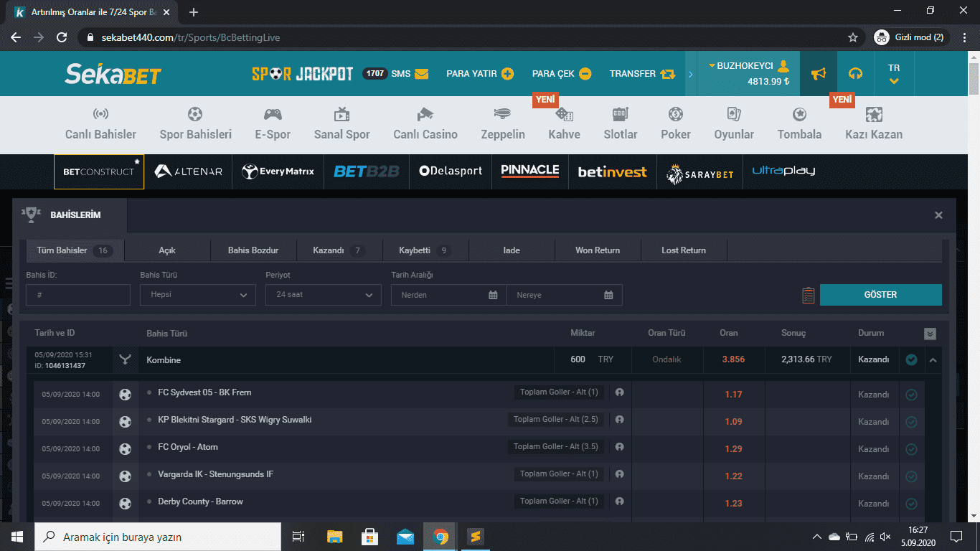Focus Bahis ID input field

(x=78, y=295)
